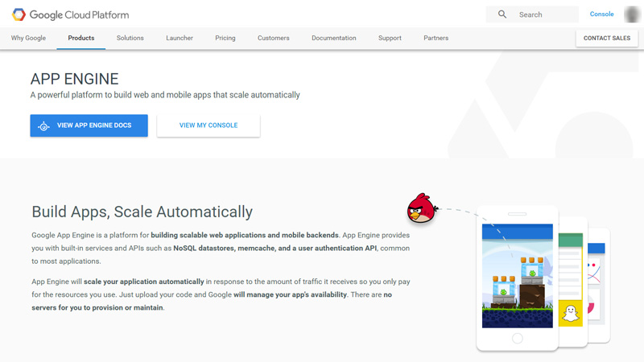Click the search magnifier icon
This screenshot has width=644, height=362.
(502, 14)
